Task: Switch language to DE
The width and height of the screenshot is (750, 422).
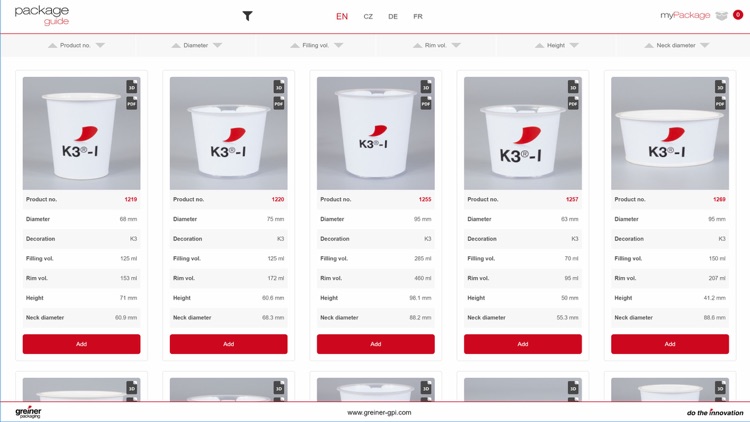Action: [x=393, y=17]
